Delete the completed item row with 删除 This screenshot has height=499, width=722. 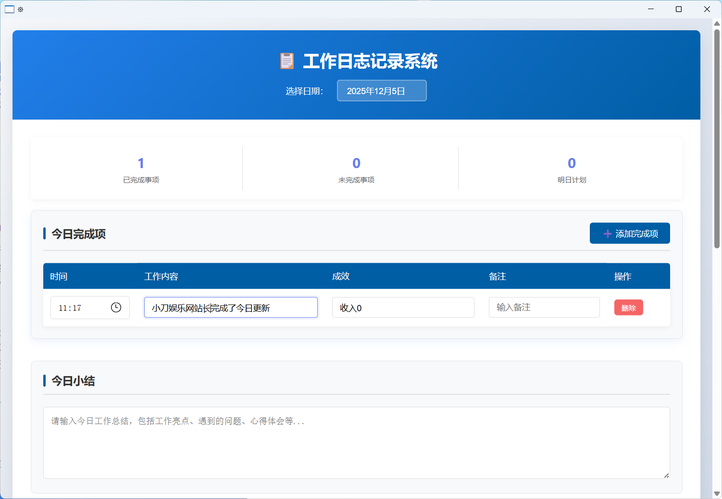(x=628, y=308)
